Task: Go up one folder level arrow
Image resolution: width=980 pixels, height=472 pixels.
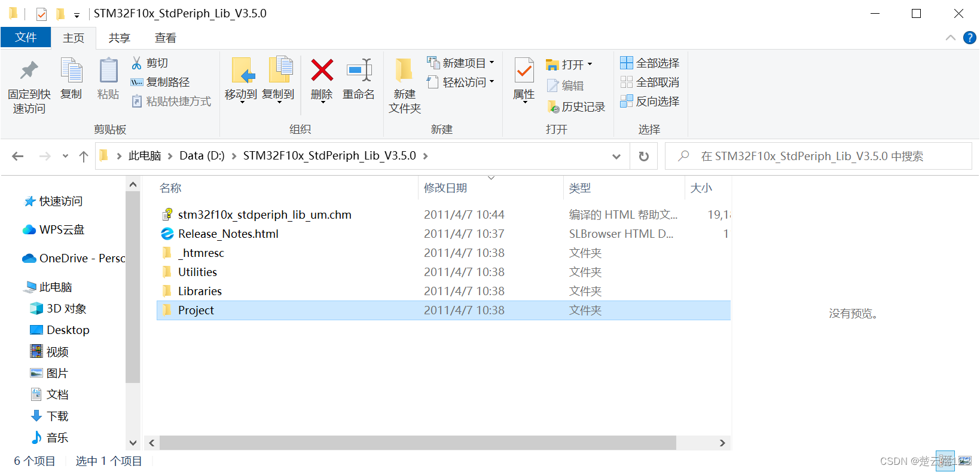Action: [x=84, y=157]
